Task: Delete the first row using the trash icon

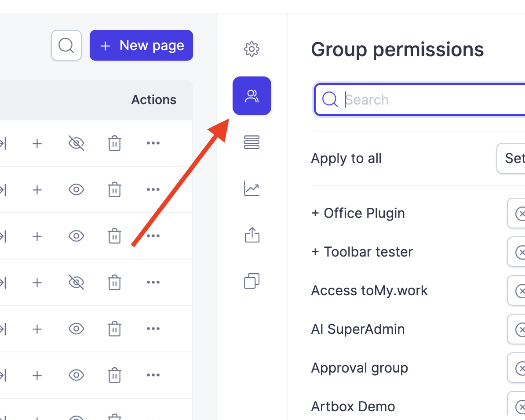Action: (x=114, y=143)
